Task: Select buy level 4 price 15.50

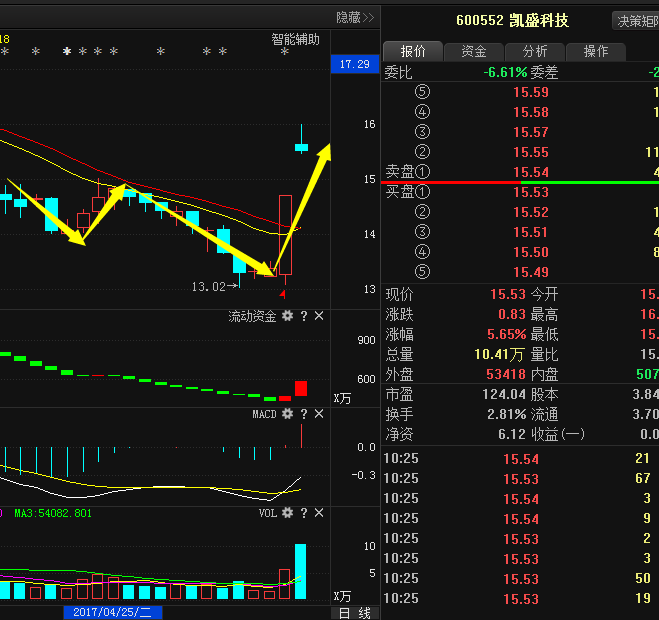Action: (531, 252)
